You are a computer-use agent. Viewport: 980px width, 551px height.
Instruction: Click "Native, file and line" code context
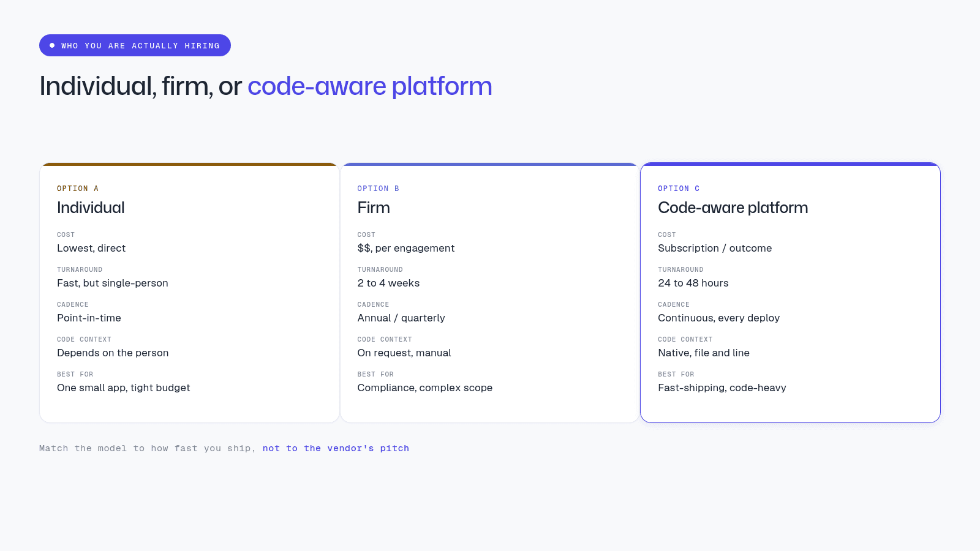tap(704, 353)
